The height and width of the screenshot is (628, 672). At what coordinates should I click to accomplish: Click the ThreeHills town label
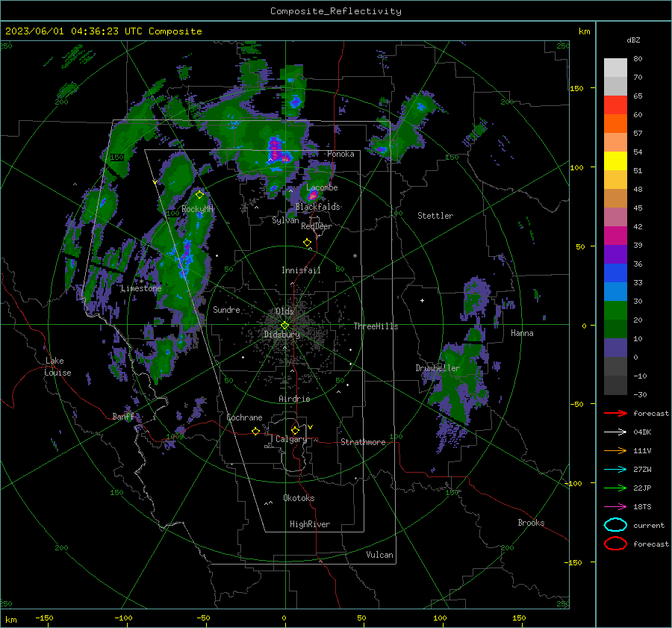(x=376, y=326)
